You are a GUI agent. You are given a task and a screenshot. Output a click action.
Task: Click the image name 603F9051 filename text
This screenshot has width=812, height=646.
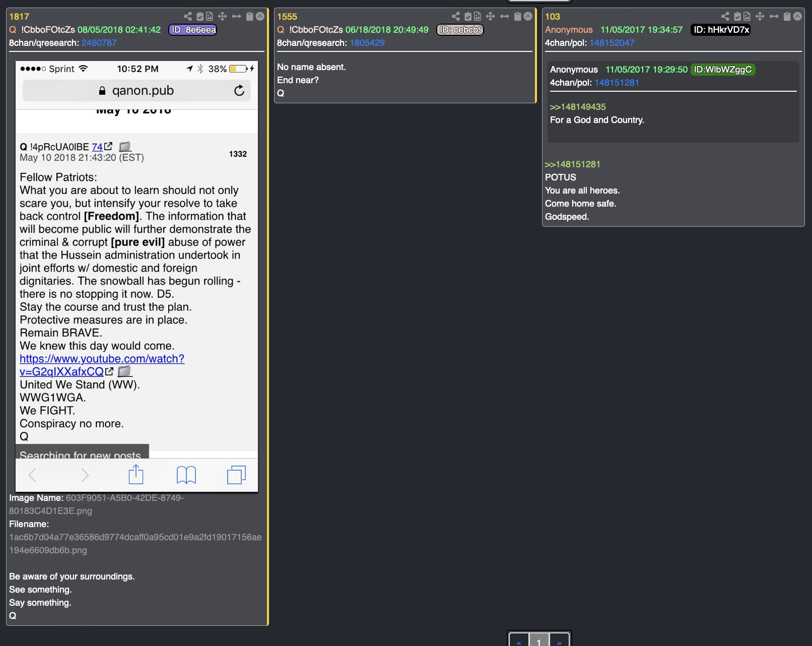point(96,504)
